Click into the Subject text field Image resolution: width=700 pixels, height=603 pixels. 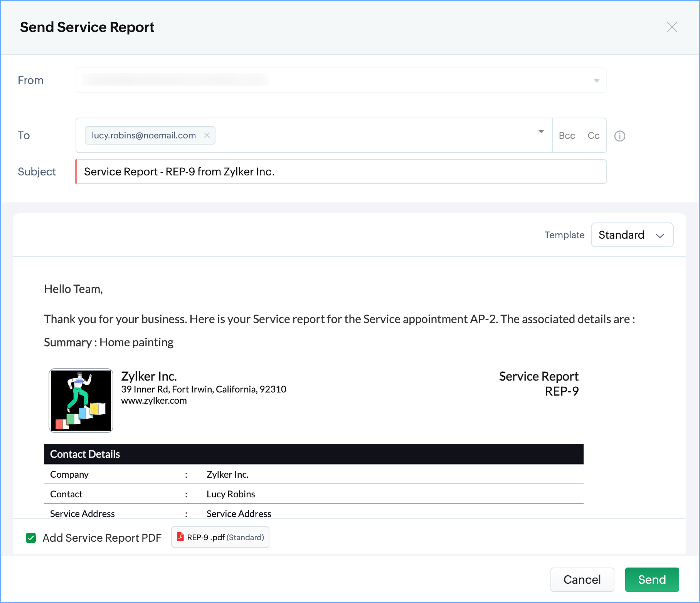(x=341, y=172)
